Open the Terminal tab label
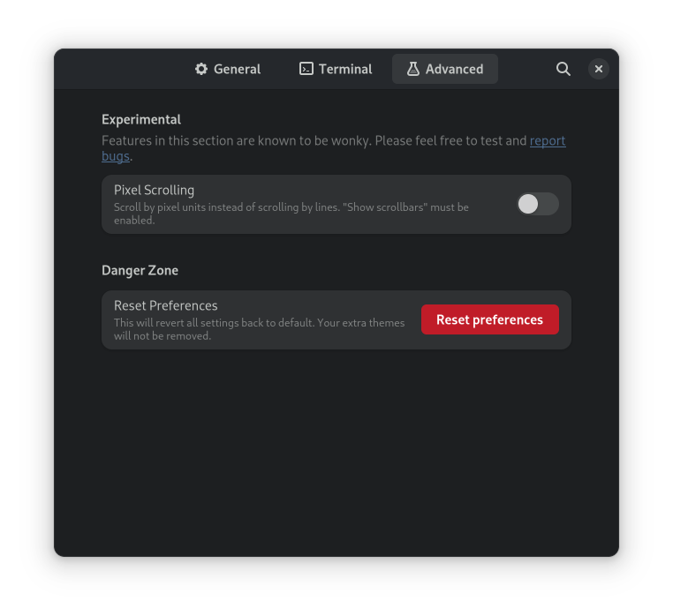The image size is (673, 616). tap(345, 69)
